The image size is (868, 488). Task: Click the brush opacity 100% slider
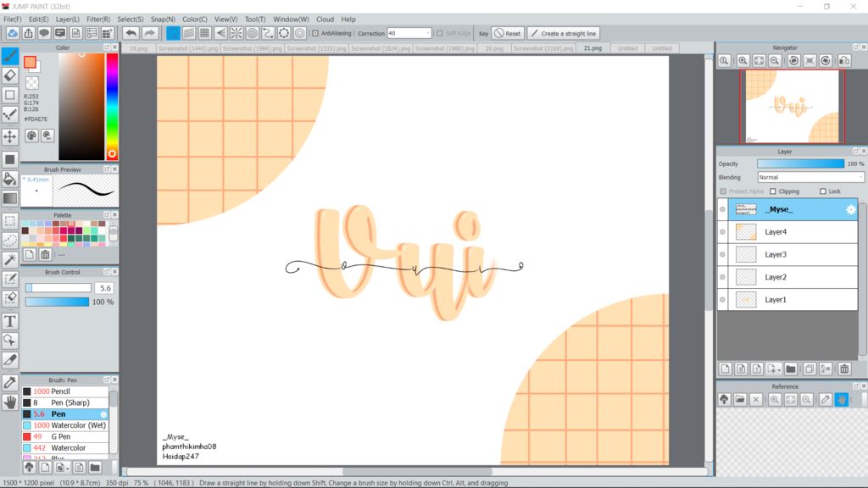[x=57, y=302]
